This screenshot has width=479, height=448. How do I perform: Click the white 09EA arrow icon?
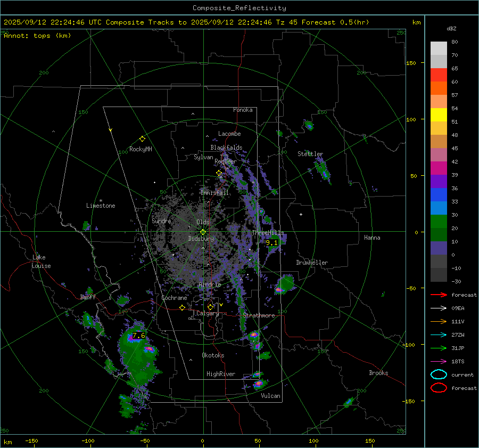[x=439, y=308]
